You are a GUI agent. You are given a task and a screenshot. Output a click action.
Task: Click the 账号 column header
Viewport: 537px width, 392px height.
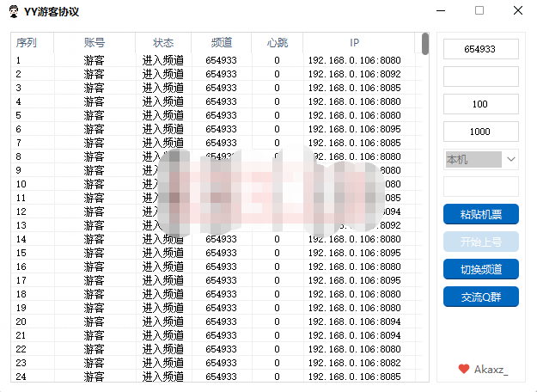[95, 42]
